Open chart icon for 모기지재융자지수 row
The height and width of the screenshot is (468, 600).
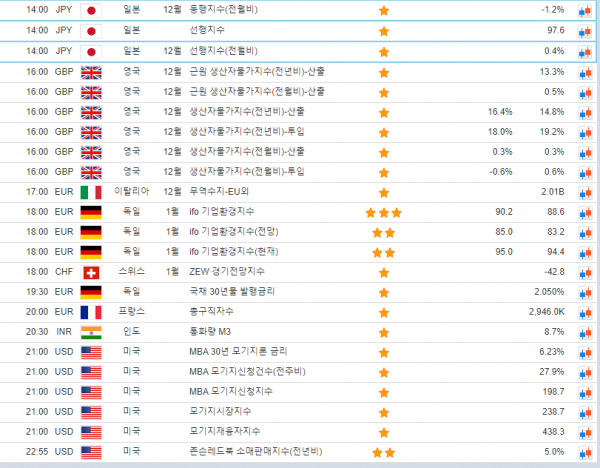pos(585,432)
